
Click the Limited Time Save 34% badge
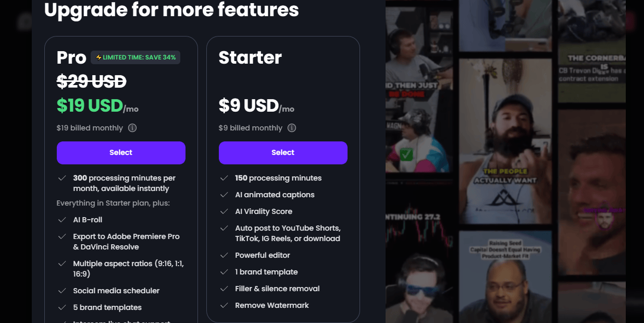tap(135, 57)
